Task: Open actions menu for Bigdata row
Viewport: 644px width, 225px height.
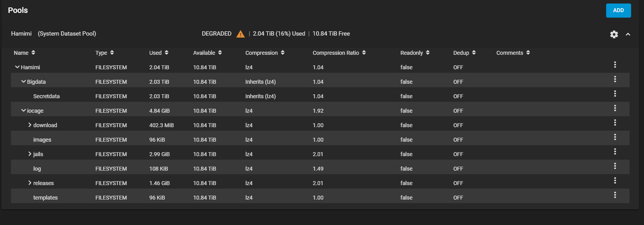Action: (x=615, y=79)
